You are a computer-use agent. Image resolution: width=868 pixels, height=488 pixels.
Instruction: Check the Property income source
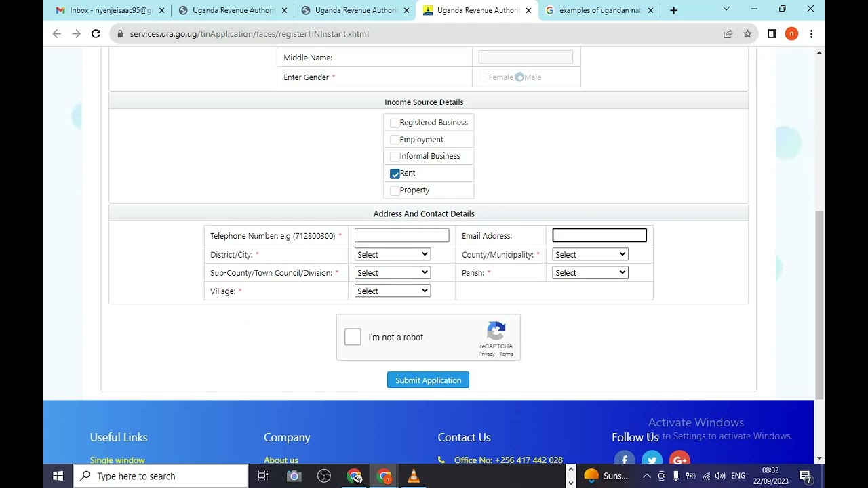click(x=395, y=190)
